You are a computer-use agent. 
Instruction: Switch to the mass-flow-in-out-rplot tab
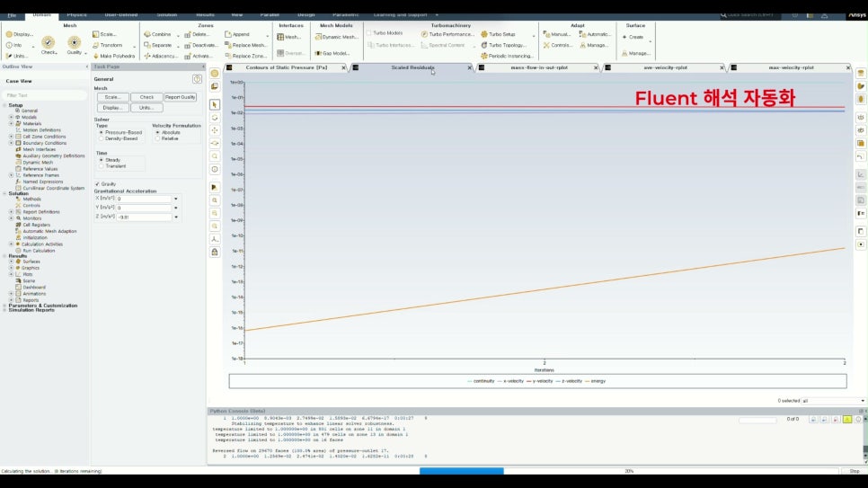(x=538, y=67)
